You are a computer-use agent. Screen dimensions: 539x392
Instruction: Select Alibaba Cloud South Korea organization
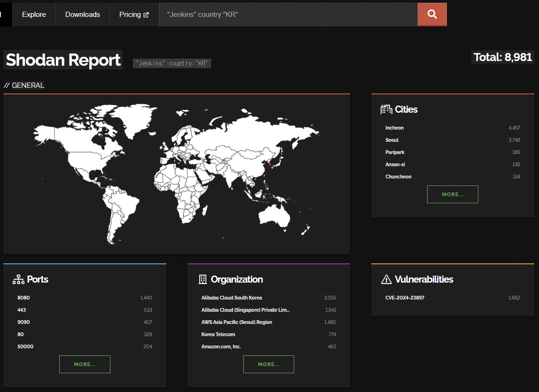pyautogui.click(x=231, y=298)
